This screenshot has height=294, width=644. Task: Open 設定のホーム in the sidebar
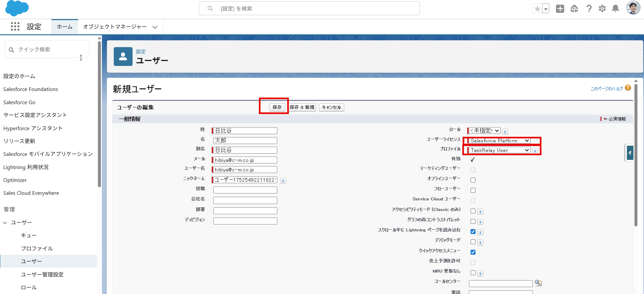click(19, 76)
